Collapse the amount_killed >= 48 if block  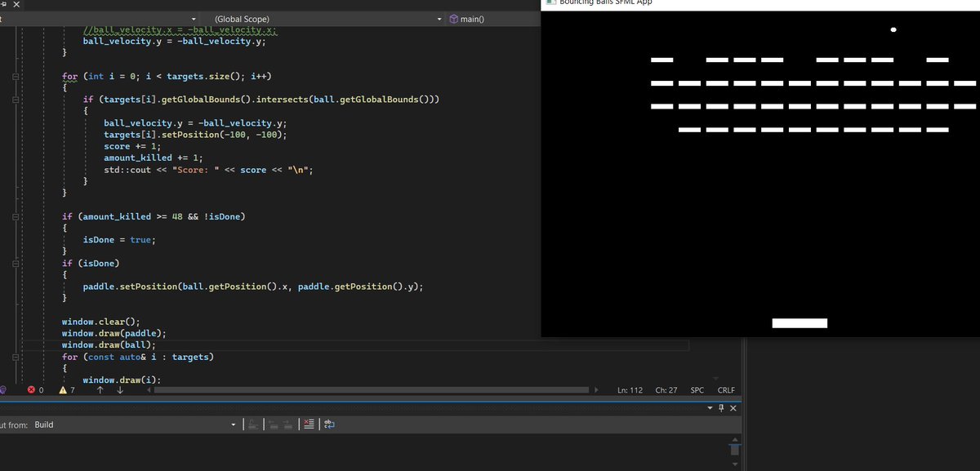click(16, 216)
